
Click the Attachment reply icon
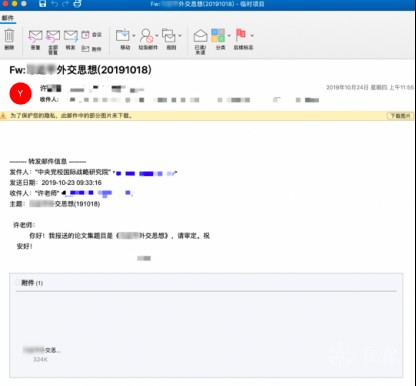pos(86,49)
